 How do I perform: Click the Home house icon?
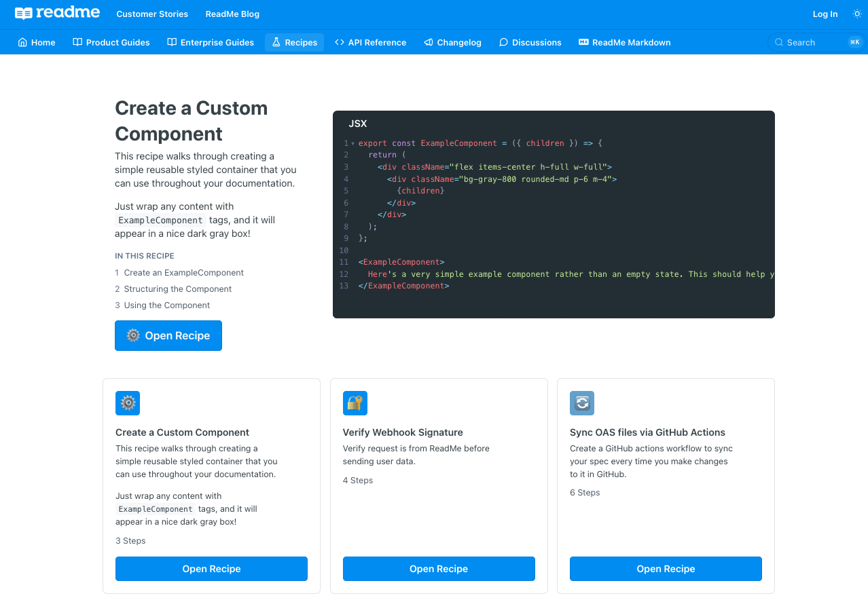tap(22, 42)
